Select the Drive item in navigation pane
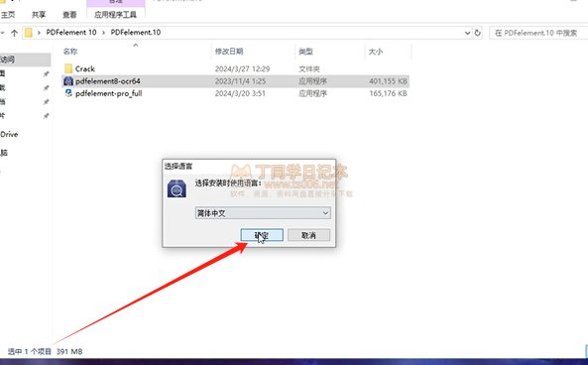Image resolution: width=588 pixels, height=365 pixels. 9,134
